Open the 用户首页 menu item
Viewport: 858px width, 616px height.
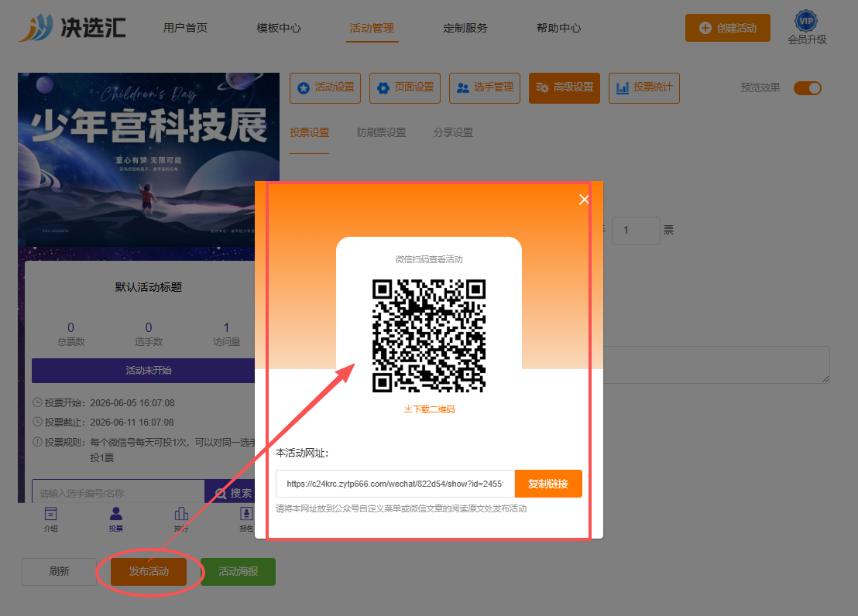[x=185, y=28]
